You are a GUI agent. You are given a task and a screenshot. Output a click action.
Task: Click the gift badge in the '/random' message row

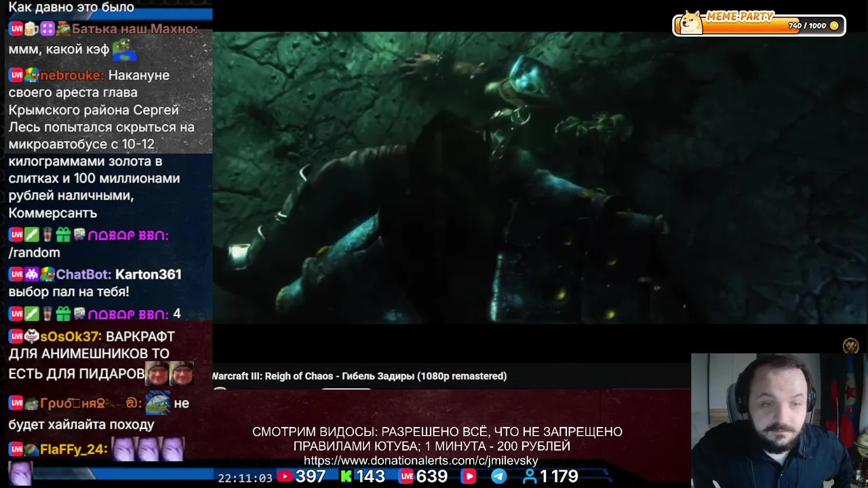[x=63, y=235]
